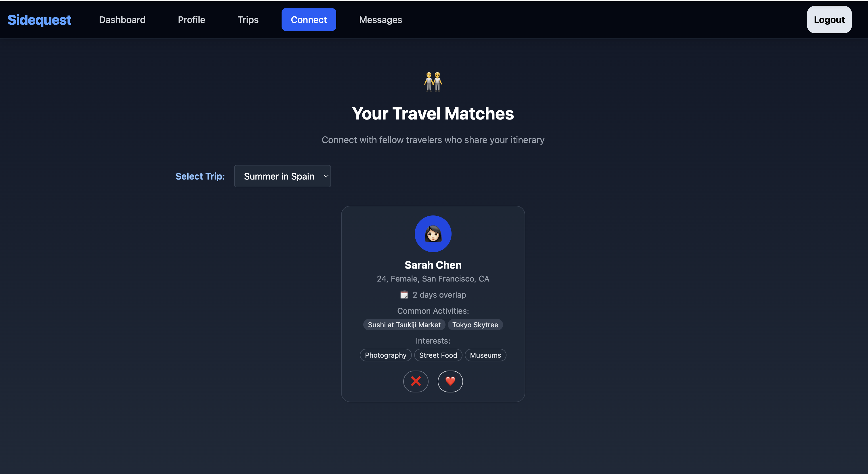The height and width of the screenshot is (474, 868).
Task: Go to the Dashboard tab
Action: click(x=122, y=20)
